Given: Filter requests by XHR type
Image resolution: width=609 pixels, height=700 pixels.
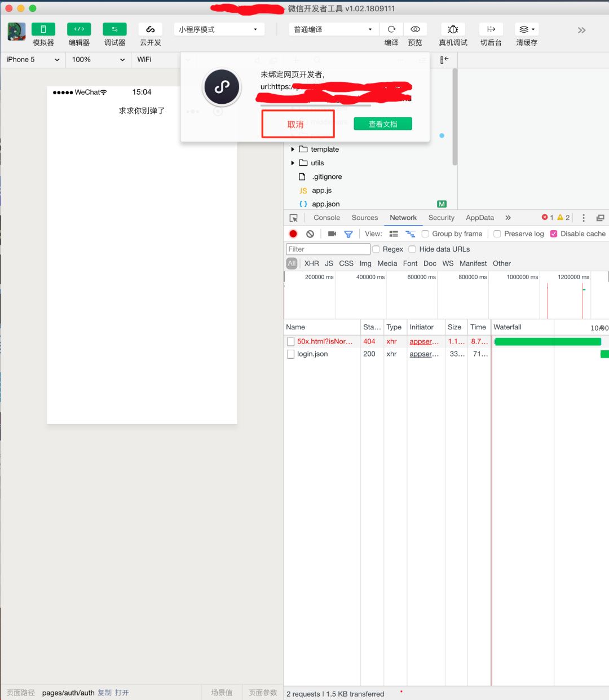Looking at the screenshot, I should pyautogui.click(x=312, y=263).
